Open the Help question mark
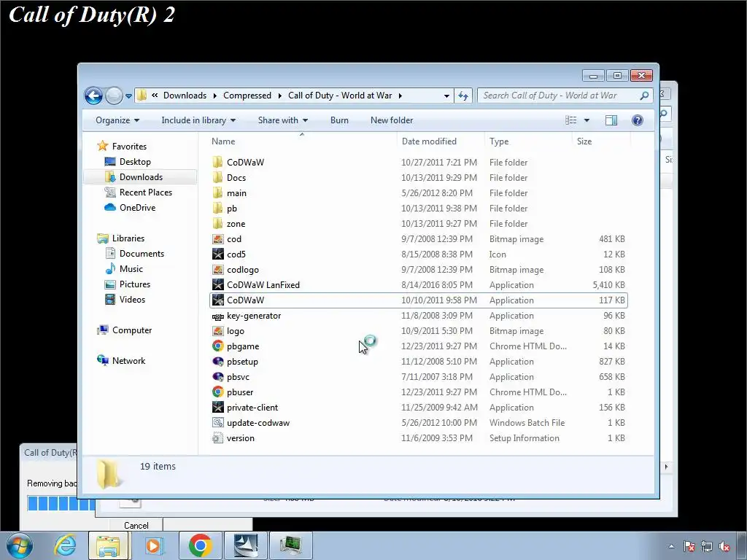Viewport: 747px width, 560px height. 638,120
